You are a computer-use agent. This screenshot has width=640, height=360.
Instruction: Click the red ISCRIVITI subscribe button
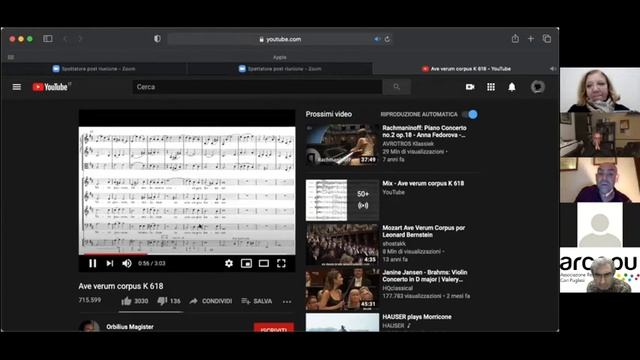(x=273, y=327)
